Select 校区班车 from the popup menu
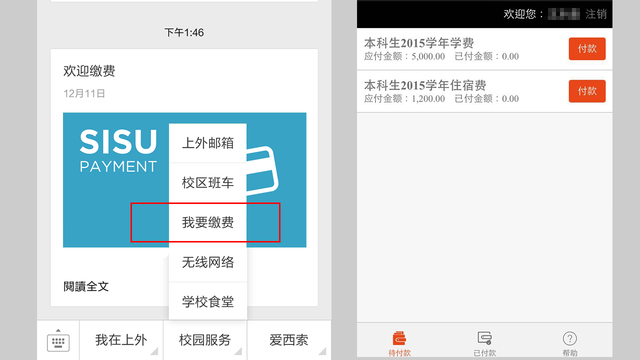This screenshot has width=640, height=360. (208, 182)
